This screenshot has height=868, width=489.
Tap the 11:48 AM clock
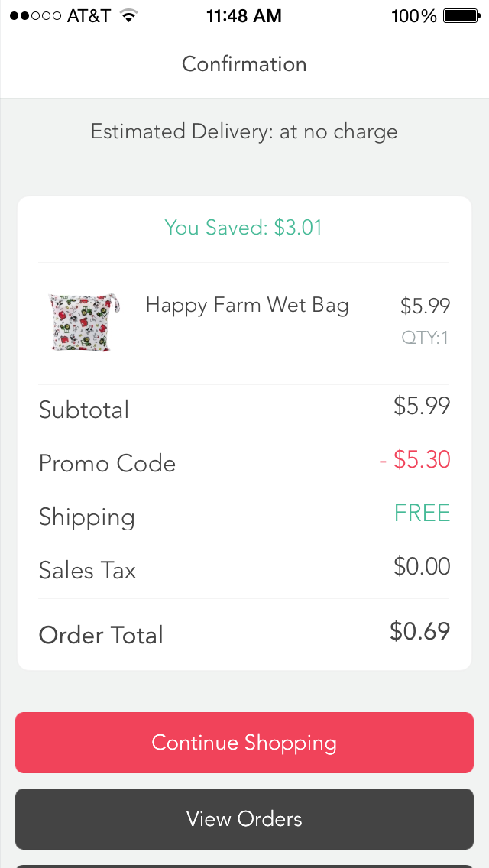[244, 16]
